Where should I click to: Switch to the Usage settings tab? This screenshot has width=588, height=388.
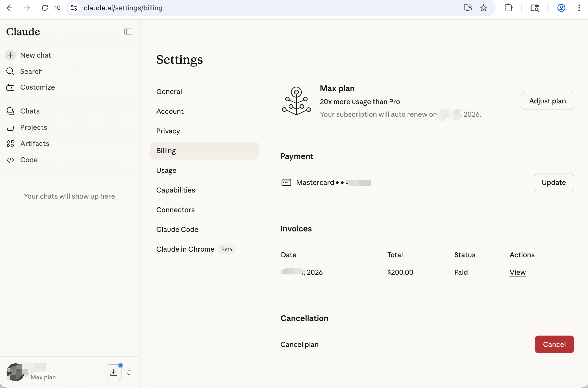(x=166, y=170)
